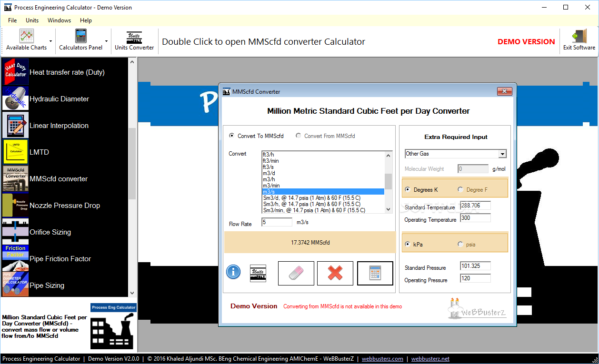Click the Standard Pressure input field
Screen dimensions: 599x364
pos(475,266)
